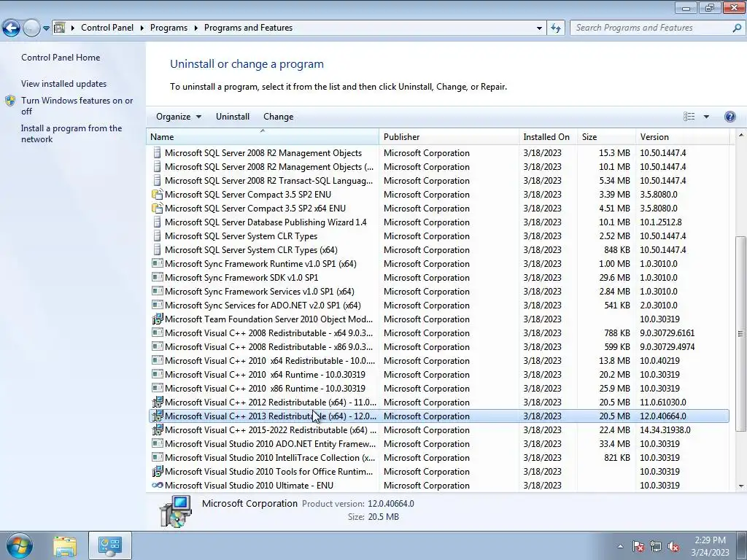Click icon of SQL Server Database Publishing Wizard 1.4
The width and height of the screenshot is (747, 560).
click(x=158, y=222)
